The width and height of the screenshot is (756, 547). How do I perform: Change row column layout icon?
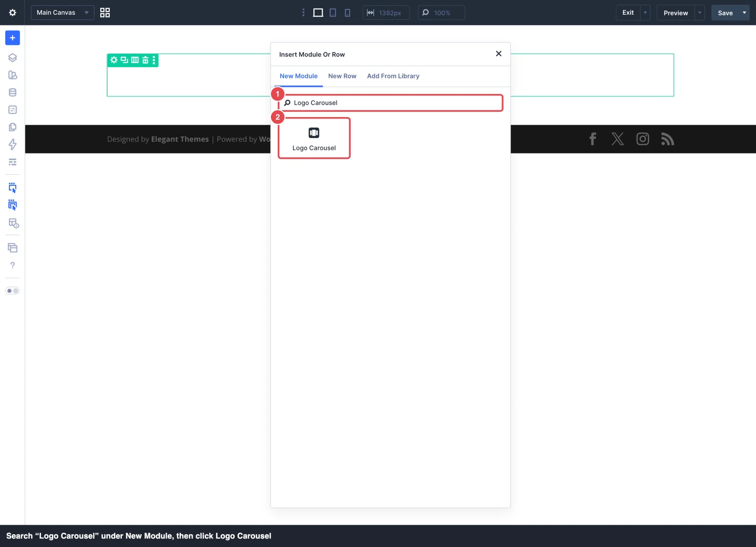135,60
